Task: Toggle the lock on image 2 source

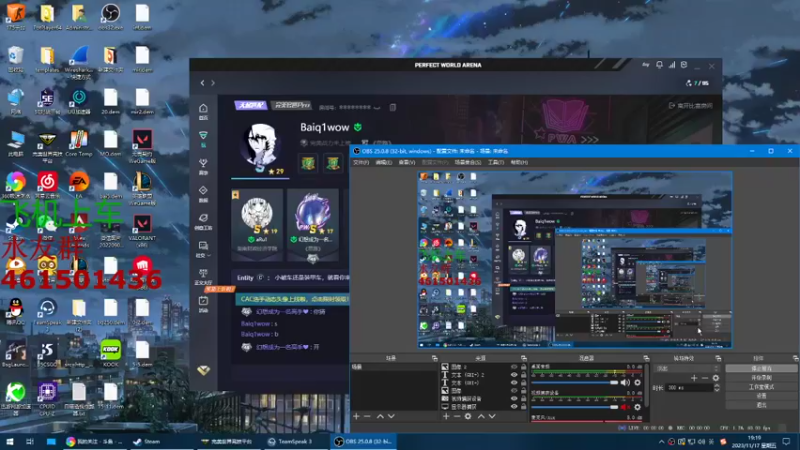Action: pos(523,367)
